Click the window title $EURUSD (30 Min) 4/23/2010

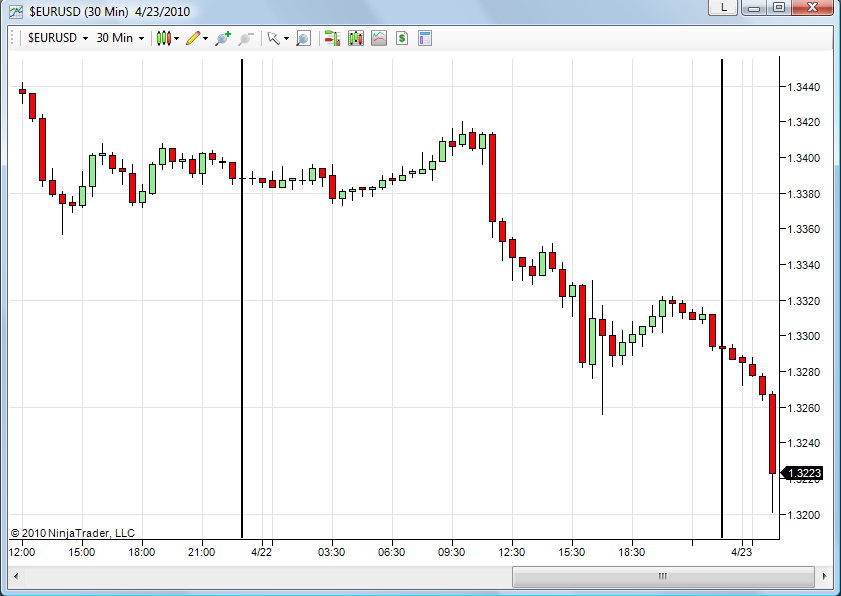[x=109, y=11]
